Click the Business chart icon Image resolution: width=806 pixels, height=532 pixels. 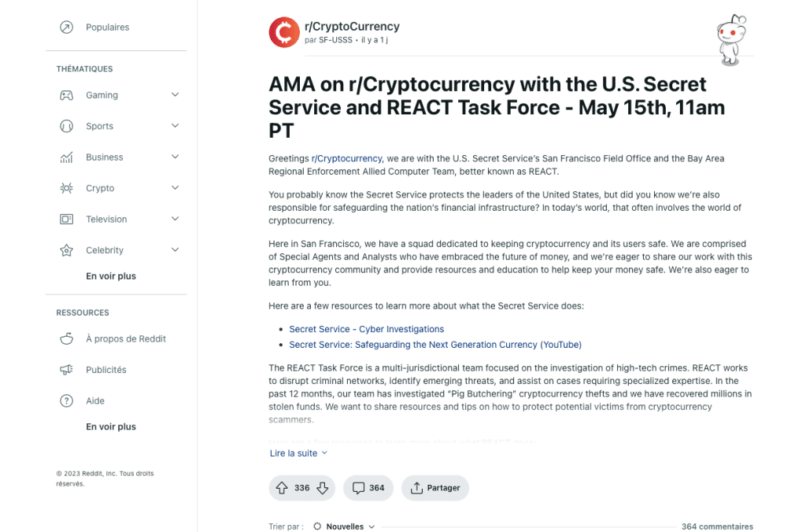(x=66, y=157)
